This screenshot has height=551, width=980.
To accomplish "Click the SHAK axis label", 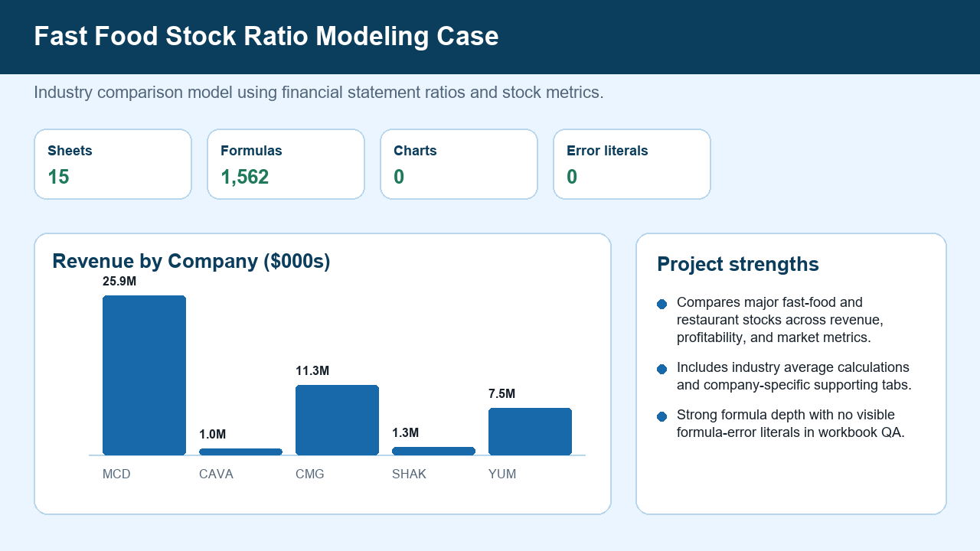I will pos(409,474).
